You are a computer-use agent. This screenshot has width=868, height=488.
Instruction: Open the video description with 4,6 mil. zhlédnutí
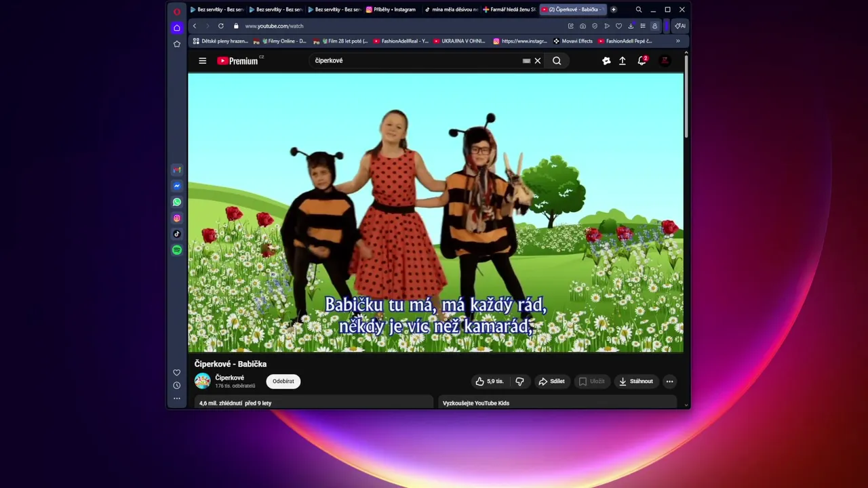tap(313, 403)
